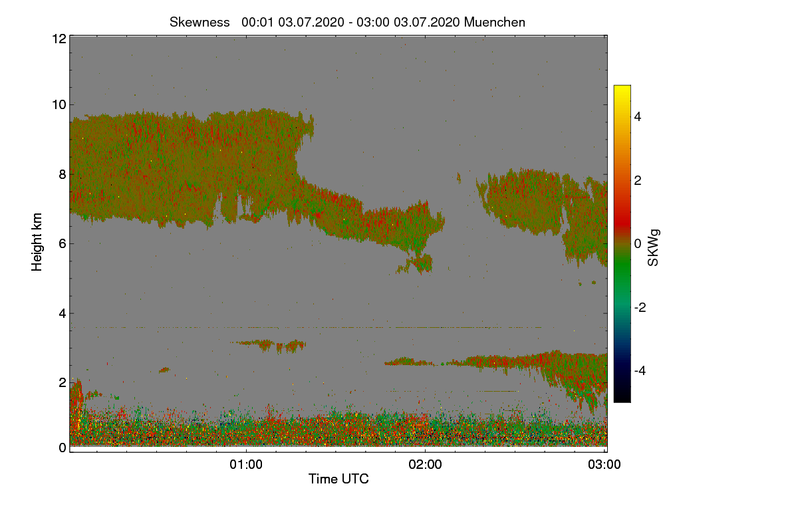Click the colorbar tick label "2"
The image size is (798, 532).
pyautogui.click(x=639, y=180)
